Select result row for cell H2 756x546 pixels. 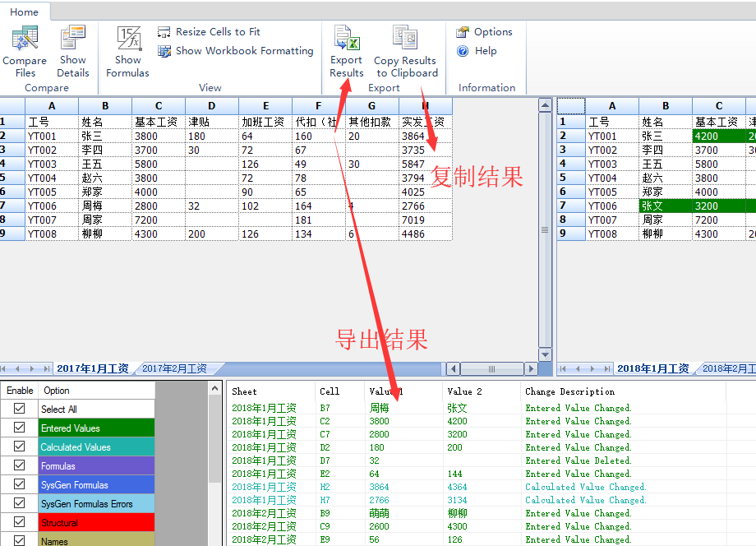pyautogui.click(x=491, y=487)
